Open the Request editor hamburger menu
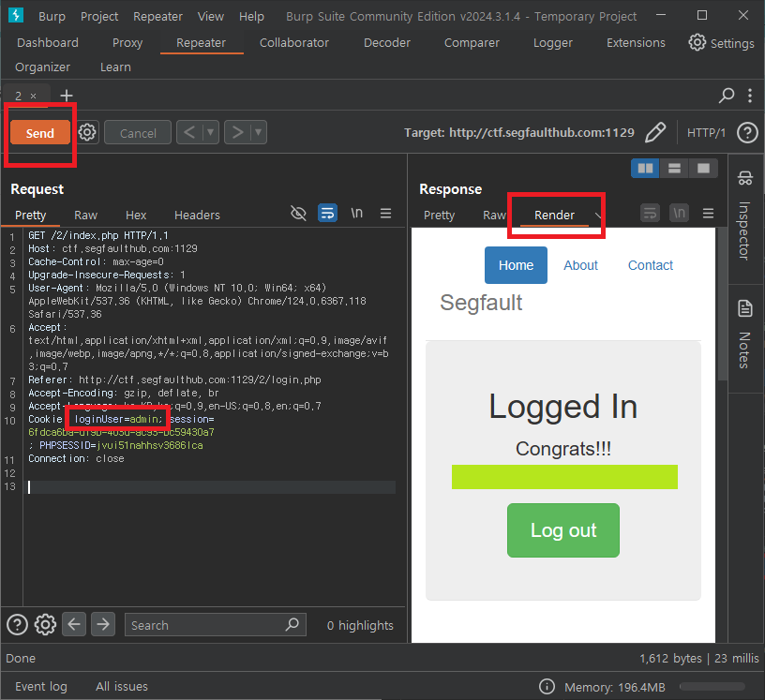The image size is (765, 700). tap(385, 214)
